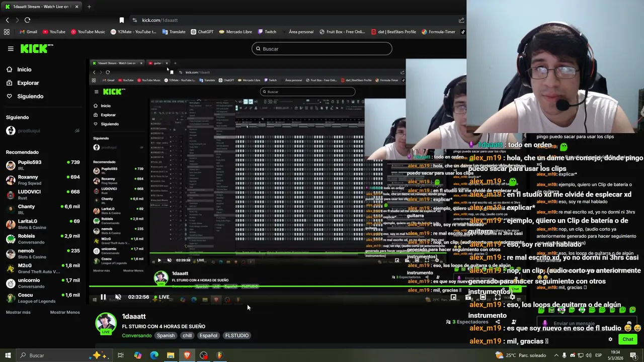Open Windows Start menu
The image size is (644, 362).
[x=8, y=355]
